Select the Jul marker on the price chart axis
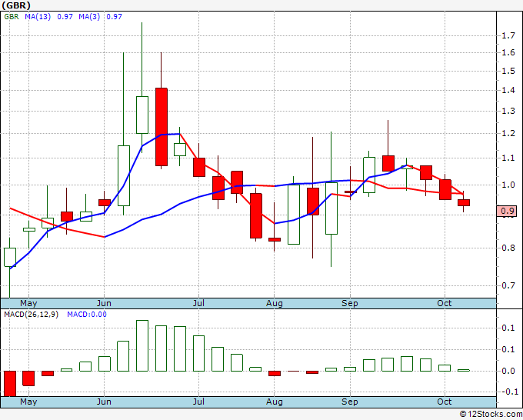This screenshot has height=420, width=523. coord(199,303)
